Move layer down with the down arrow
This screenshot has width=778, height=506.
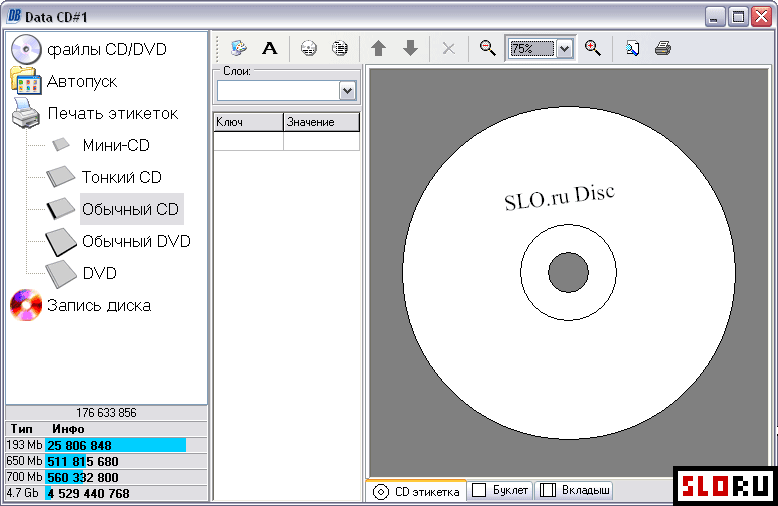tap(410, 48)
